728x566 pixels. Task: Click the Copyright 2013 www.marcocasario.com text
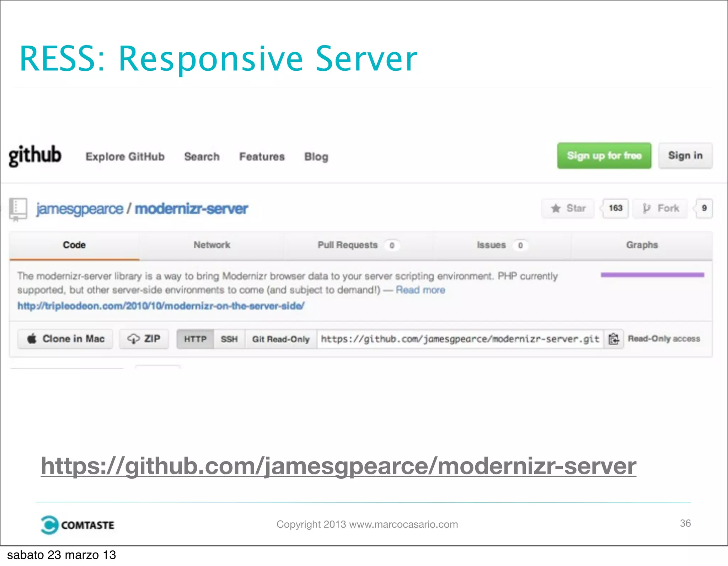pos(367,524)
